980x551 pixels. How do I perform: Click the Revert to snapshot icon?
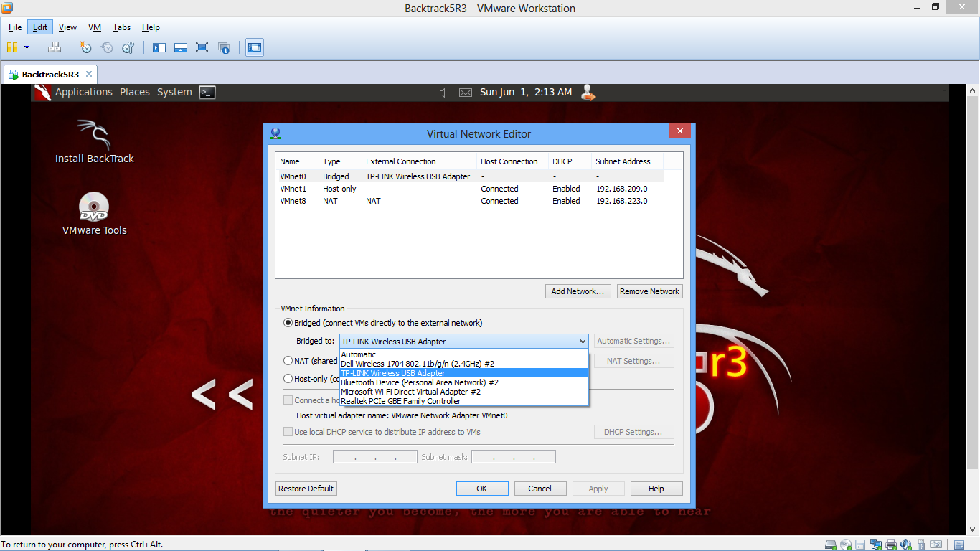click(x=107, y=47)
